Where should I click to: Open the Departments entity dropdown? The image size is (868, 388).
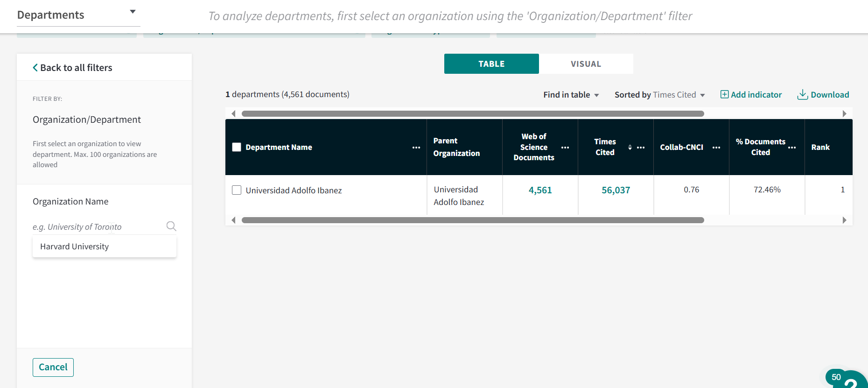(78, 15)
